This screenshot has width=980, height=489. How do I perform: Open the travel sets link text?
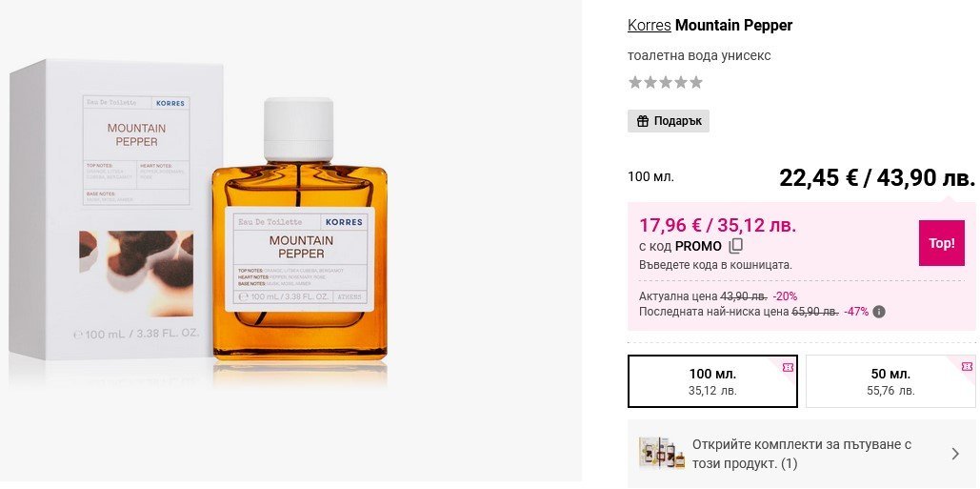(801, 454)
